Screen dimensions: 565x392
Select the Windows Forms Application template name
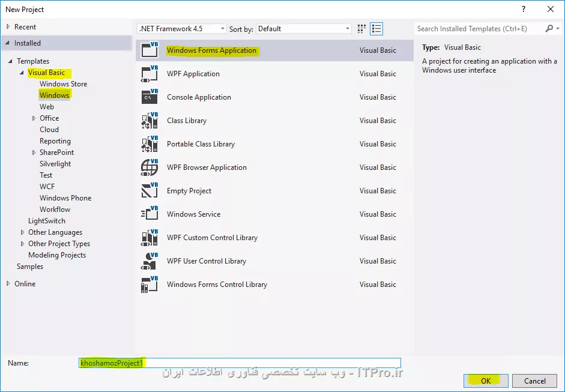click(x=211, y=50)
